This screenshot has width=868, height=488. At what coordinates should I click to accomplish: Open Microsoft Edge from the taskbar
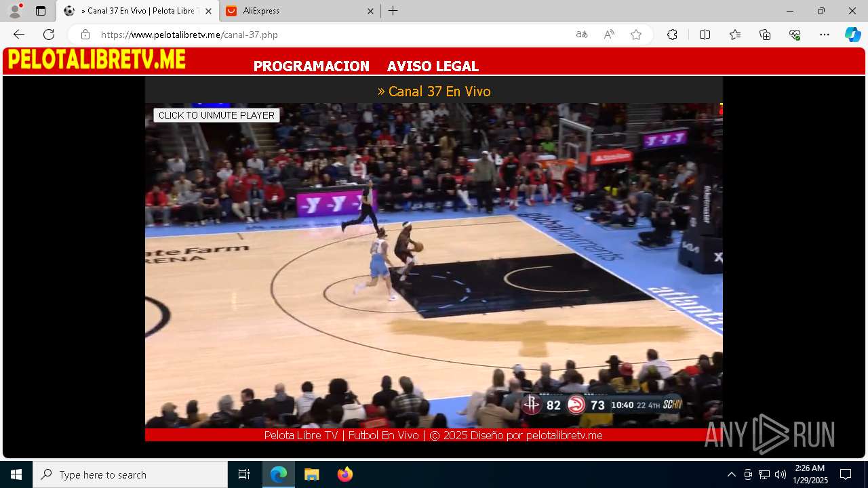pos(279,474)
